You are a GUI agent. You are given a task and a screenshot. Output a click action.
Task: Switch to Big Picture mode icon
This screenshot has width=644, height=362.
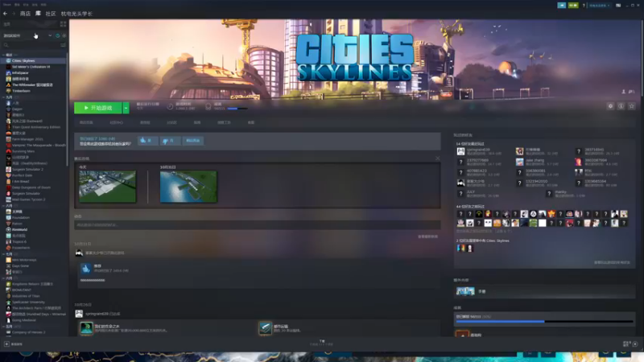pos(618,6)
